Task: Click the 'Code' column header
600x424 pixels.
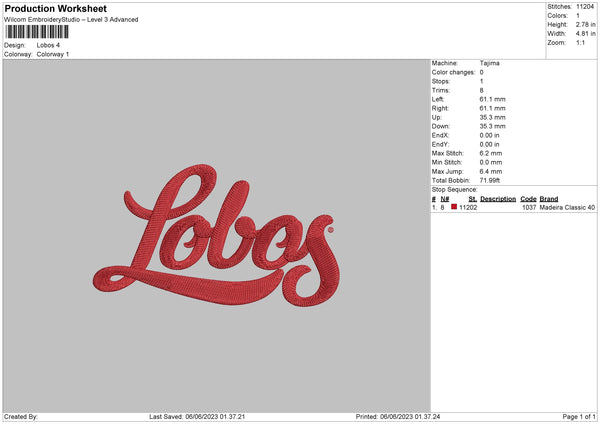Action: (528, 199)
